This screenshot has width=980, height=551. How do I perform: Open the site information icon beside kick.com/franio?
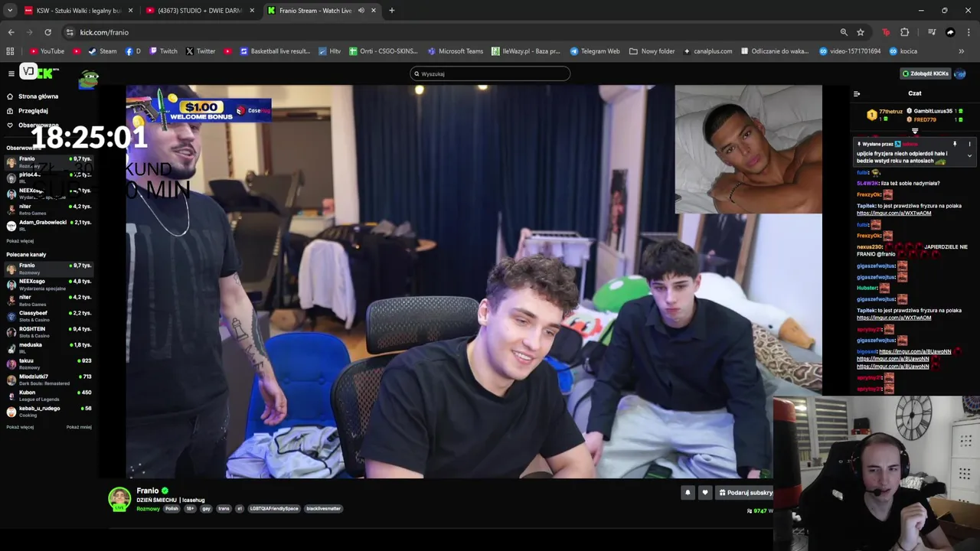(x=70, y=32)
